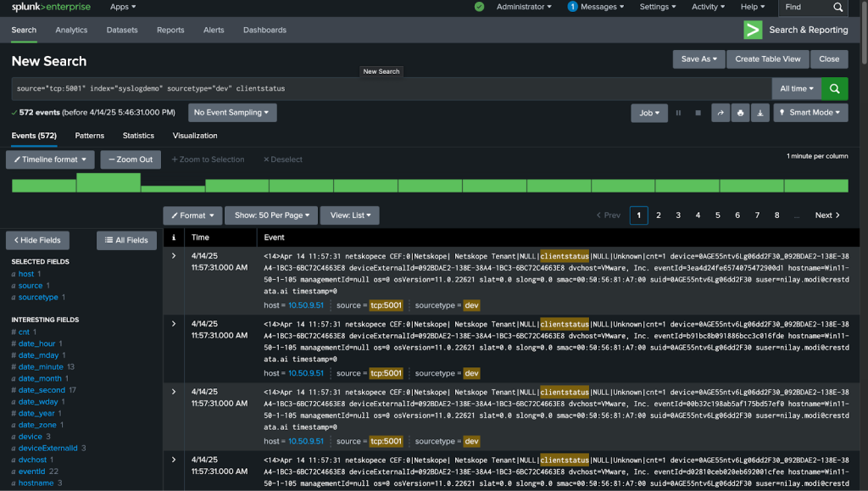Screen dimensions: 868x491
Task: Click the Find magnifier icon in top bar
Action: coord(838,7)
